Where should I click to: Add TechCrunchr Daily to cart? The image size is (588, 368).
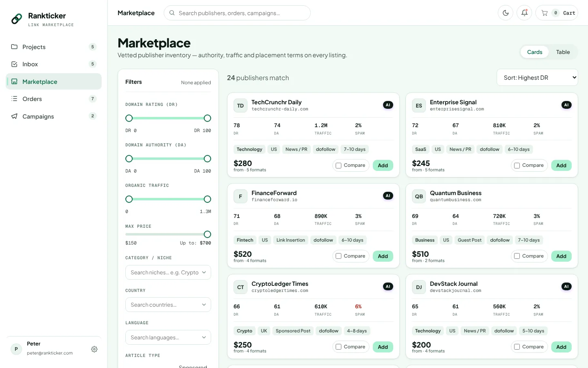tap(383, 166)
